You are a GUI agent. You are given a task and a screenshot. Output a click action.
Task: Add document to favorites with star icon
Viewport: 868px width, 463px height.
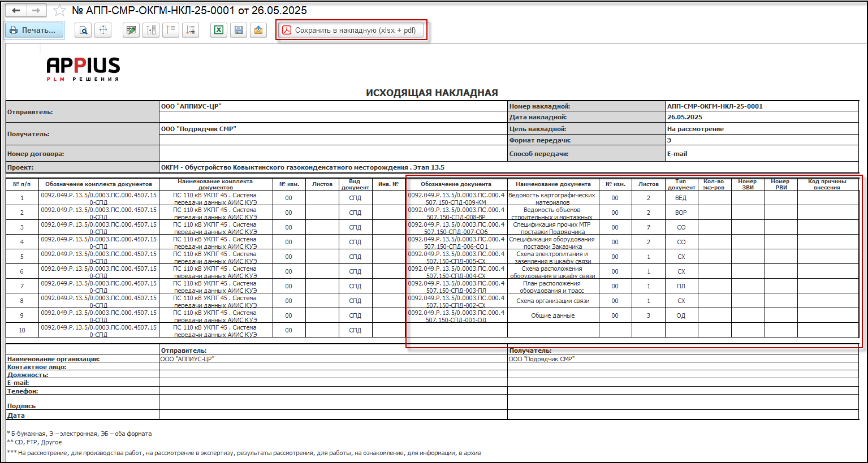59,11
